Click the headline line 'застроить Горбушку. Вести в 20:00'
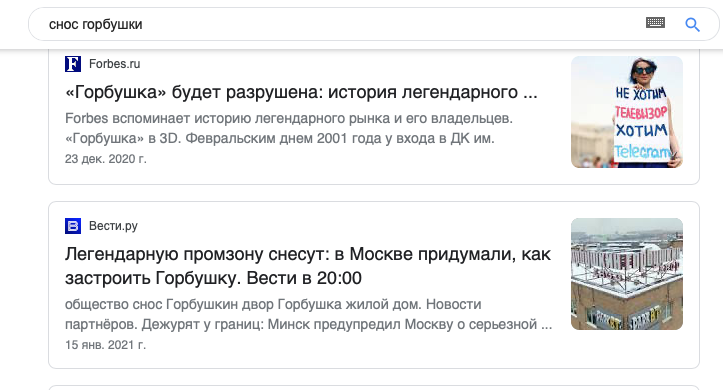Viewport: 723px width, 390px height. point(213,278)
